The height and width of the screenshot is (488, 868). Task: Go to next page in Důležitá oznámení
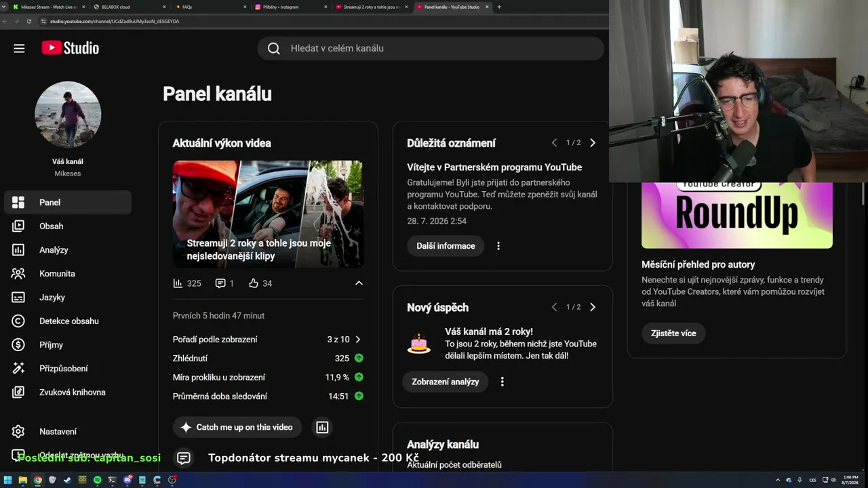pyautogui.click(x=593, y=143)
